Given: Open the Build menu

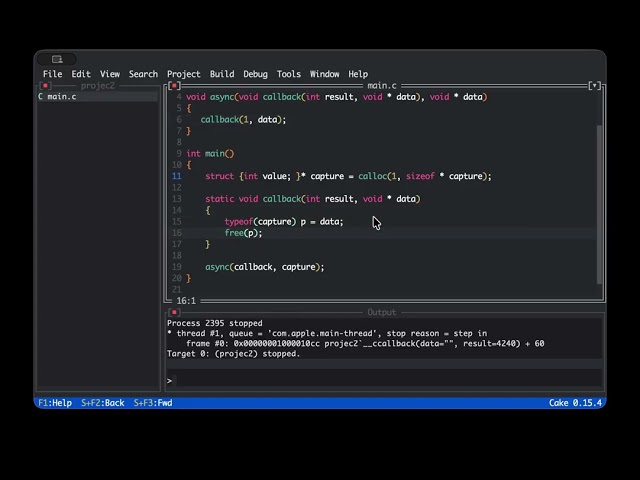Looking at the screenshot, I should [x=222, y=74].
